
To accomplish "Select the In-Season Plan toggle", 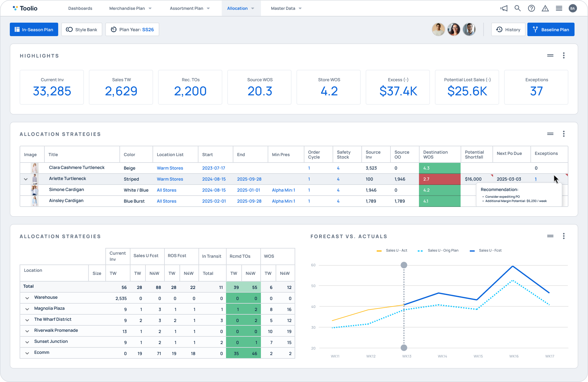I will (x=34, y=29).
